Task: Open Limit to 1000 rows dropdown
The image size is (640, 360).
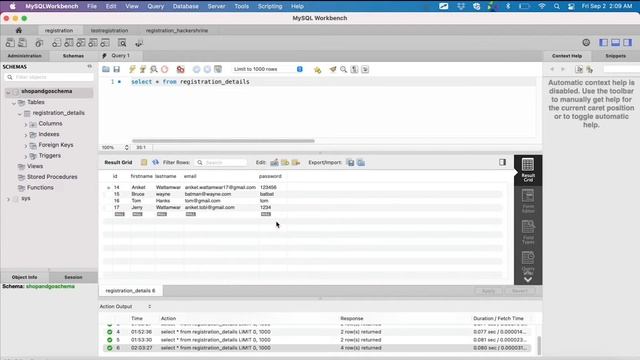Action: (x=268, y=69)
